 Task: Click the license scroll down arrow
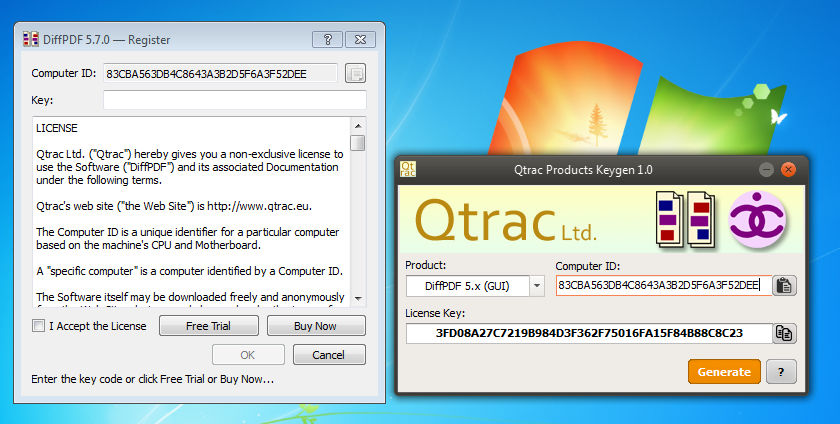[358, 299]
